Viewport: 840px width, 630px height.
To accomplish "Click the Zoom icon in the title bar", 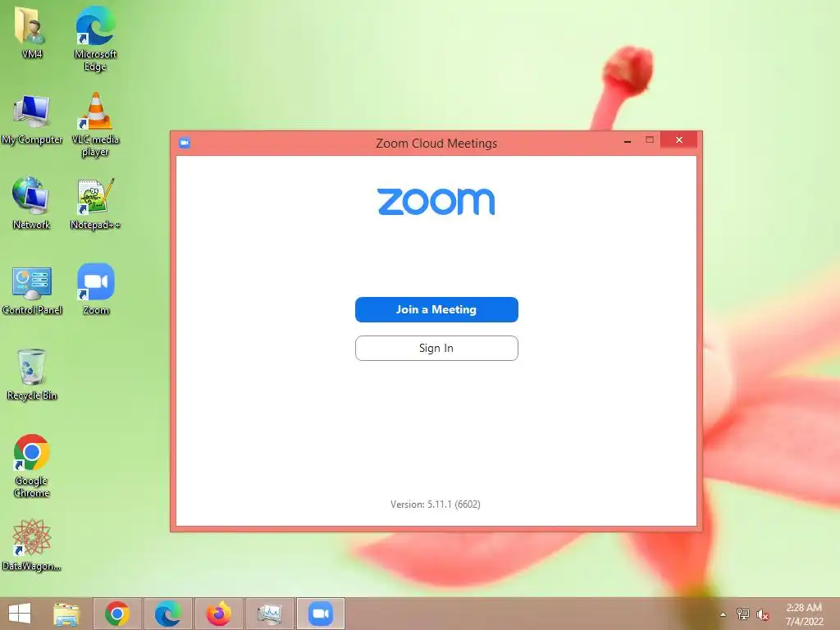I will 185,143.
